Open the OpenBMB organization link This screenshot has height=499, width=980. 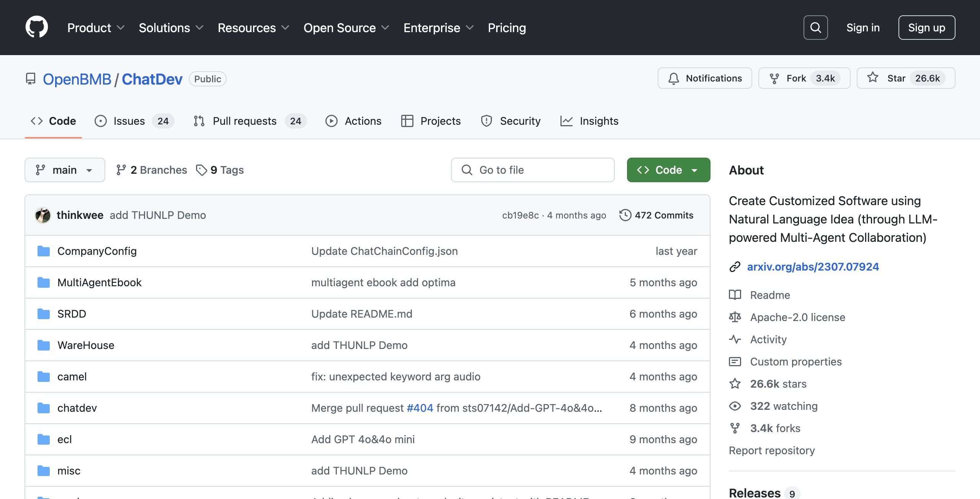[77, 79]
